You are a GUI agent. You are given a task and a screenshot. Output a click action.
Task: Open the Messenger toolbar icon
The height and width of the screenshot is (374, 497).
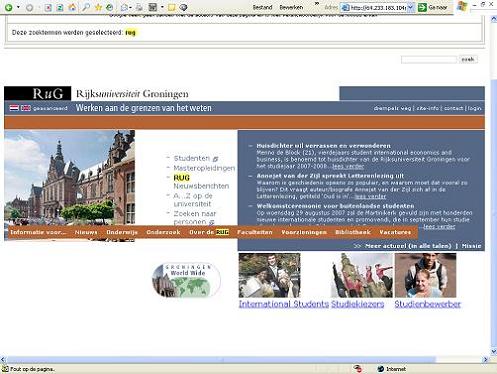click(x=183, y=7)
